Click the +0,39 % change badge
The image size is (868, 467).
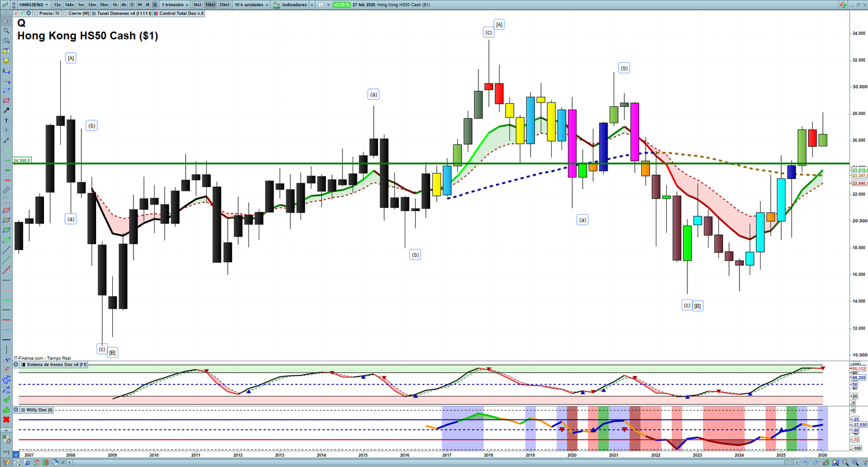click(341, 4)
